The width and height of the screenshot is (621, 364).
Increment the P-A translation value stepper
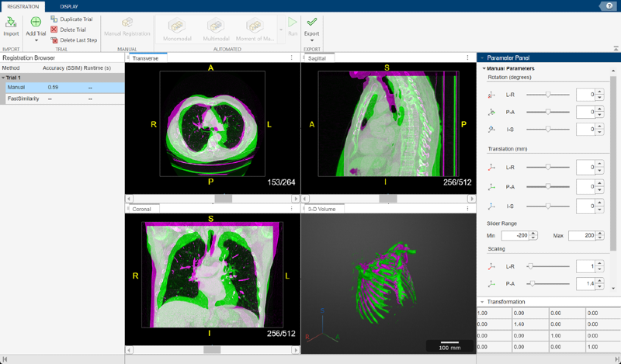600,184
